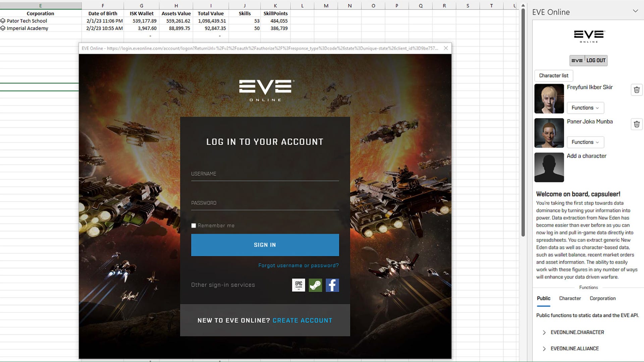
Task: Collapse the EVE Online pane menu chevron
Action: coord(635,11)
